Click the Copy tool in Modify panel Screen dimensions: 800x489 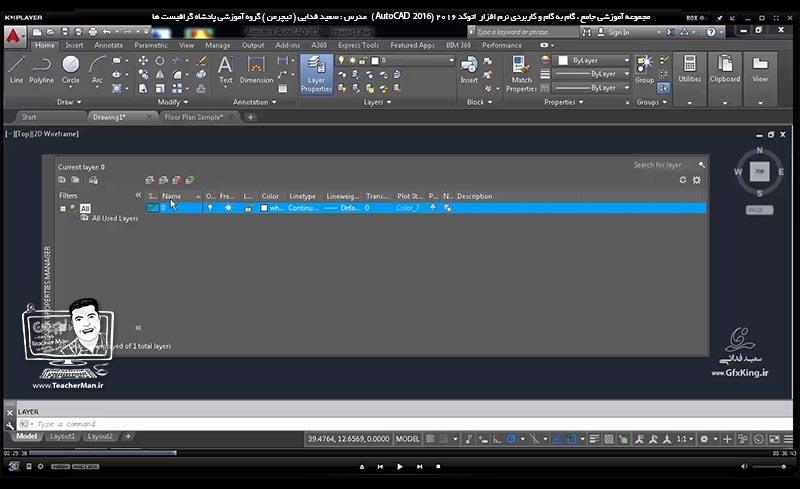pyautogui.click(x=143, y=75)
